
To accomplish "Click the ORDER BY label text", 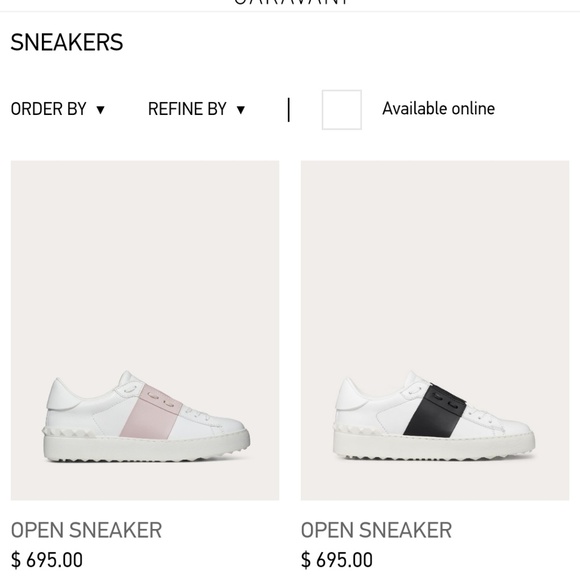I will click(48, 109).
